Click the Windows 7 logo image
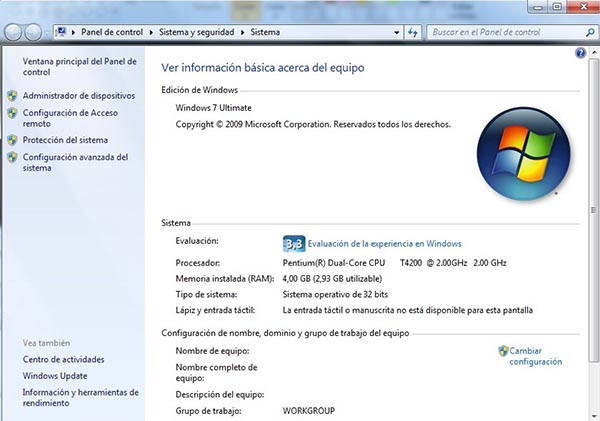 click(523, 153)
